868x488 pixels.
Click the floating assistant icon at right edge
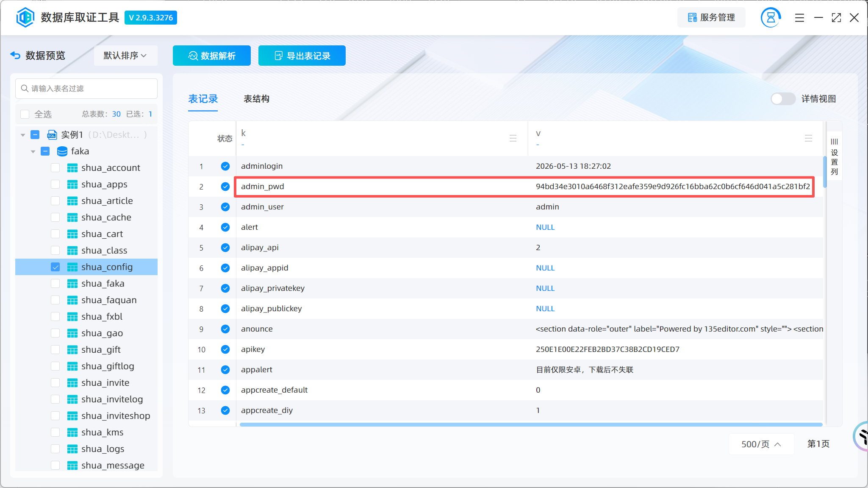coord(861,436)
